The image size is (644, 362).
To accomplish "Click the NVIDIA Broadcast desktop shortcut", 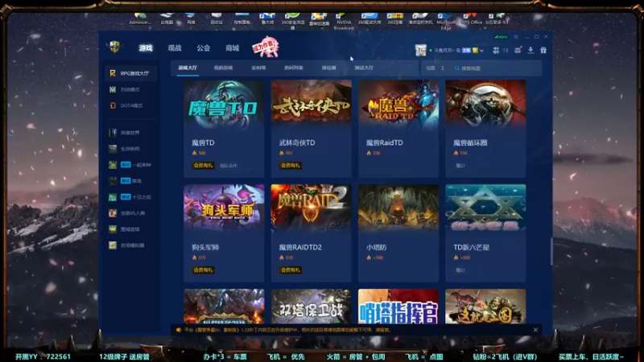I will pyautogui.click(x=344, y=22).
